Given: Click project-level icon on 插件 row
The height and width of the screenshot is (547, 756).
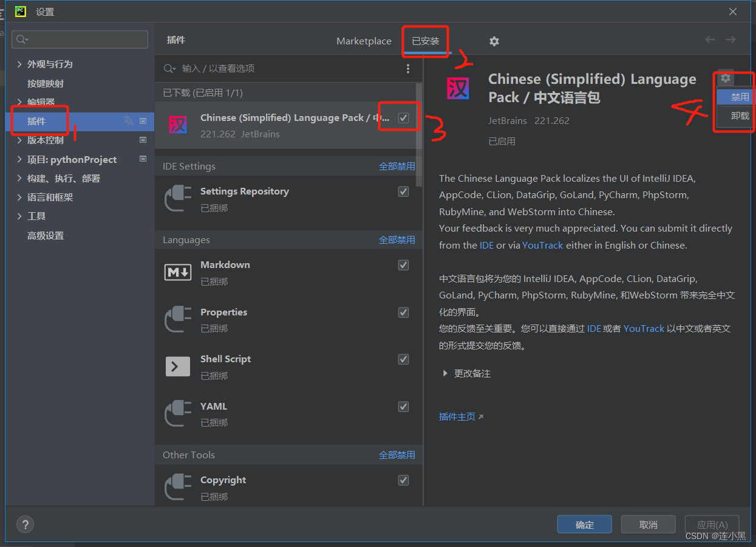Looking at the screenshot, I should point(143,121).
